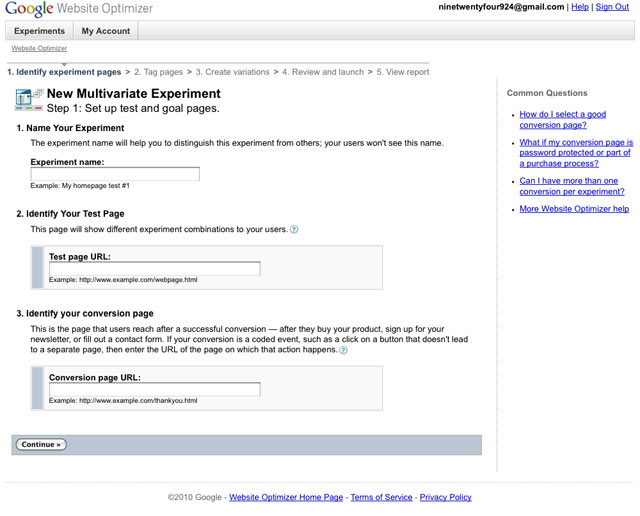Select step 3 Create variations
Viewport: 640px width, 516px height.
[232, 72]
